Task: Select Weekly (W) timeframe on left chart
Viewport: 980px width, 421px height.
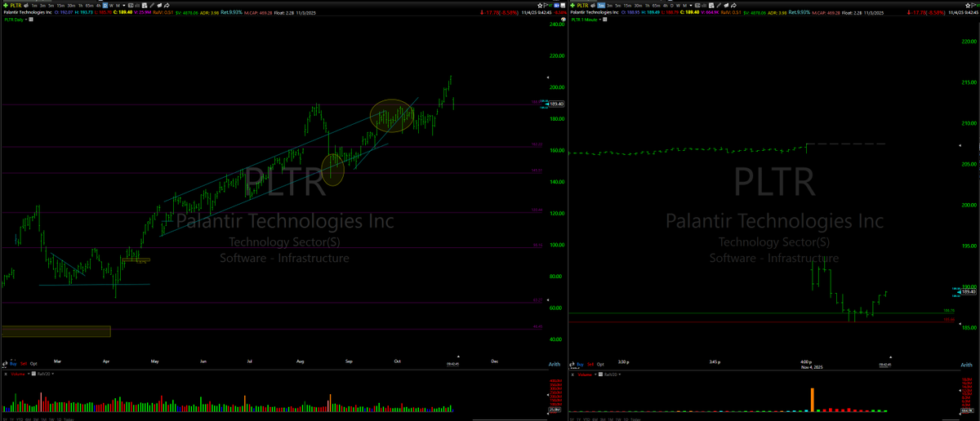Action: 111,5
